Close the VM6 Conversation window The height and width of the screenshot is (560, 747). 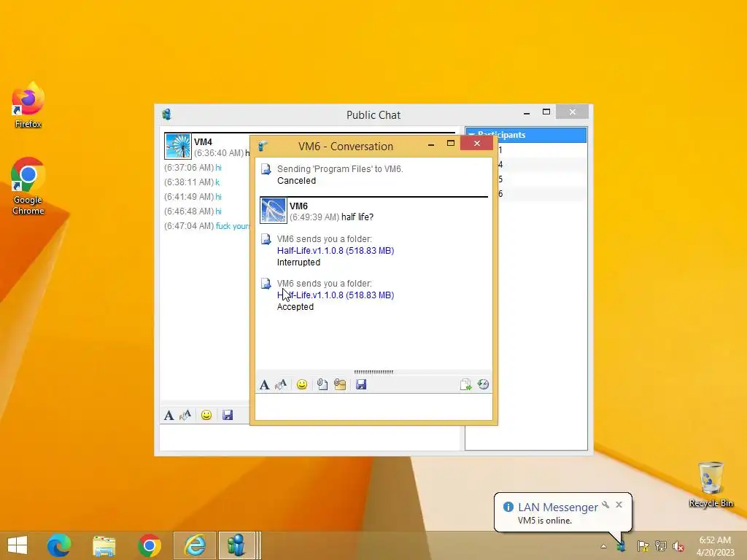point(477,144)
